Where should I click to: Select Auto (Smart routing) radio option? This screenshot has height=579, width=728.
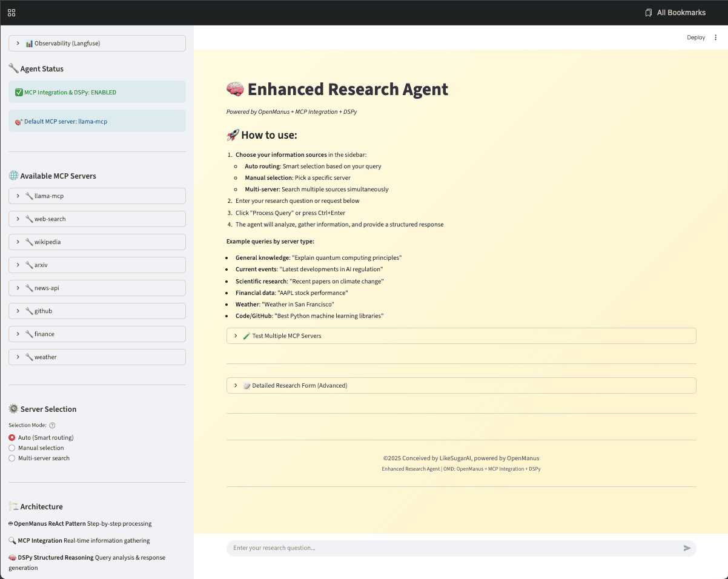click(12, 437)
